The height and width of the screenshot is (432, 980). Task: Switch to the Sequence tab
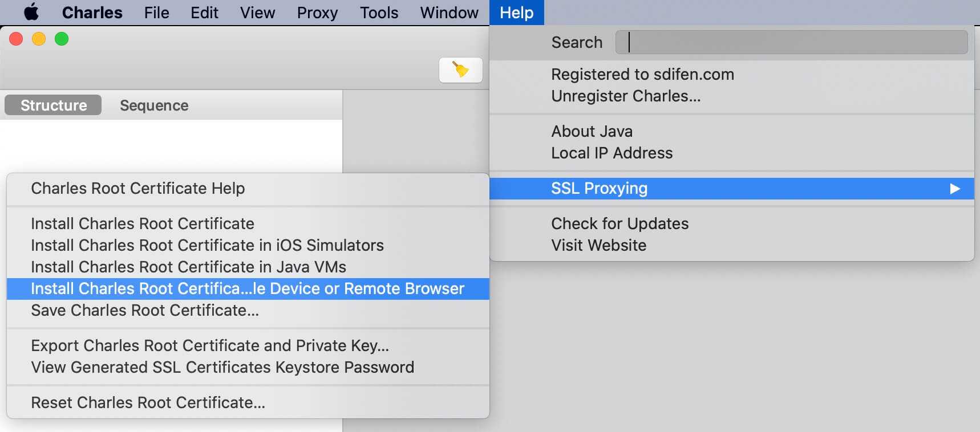point(154,105)
